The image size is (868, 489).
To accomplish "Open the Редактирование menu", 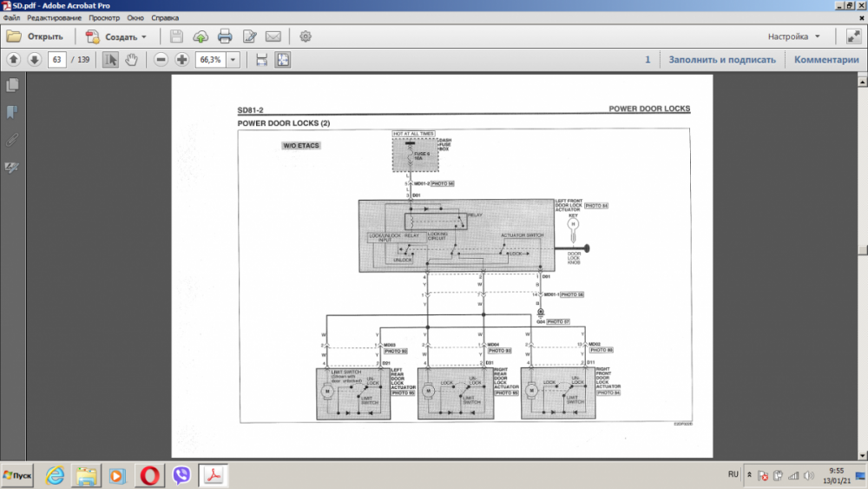I will [x=55, y=17].
